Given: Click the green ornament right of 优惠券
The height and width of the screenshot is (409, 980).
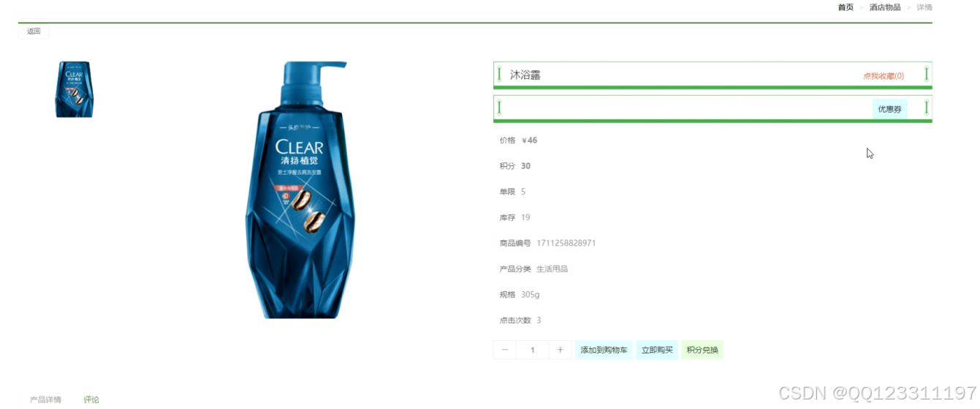Looking at the screenshot, I should [927, 108].
